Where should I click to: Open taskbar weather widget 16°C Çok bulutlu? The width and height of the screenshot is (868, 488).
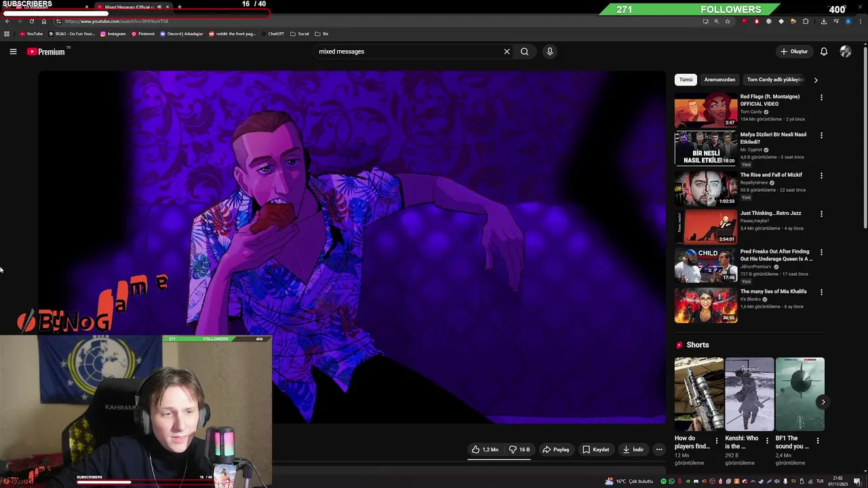coord(629,481)
